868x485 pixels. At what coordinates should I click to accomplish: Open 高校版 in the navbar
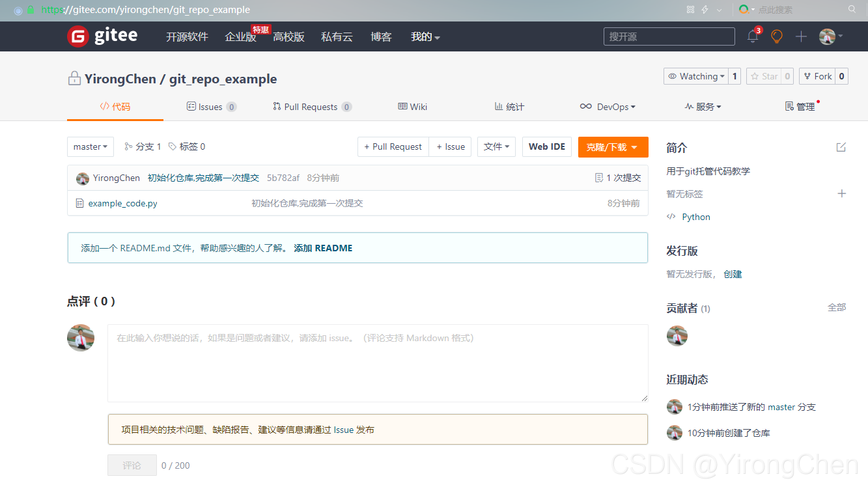pos(288,36)
